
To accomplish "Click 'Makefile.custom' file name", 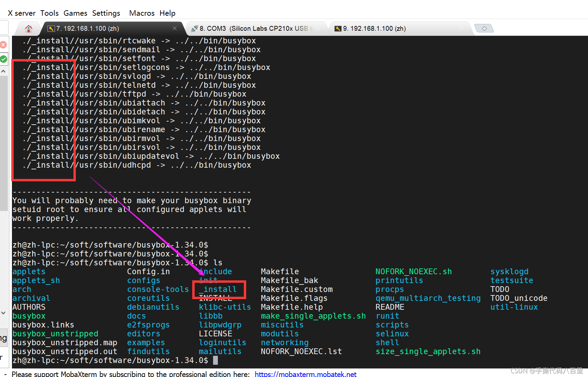I will click(x=296, y=289).
